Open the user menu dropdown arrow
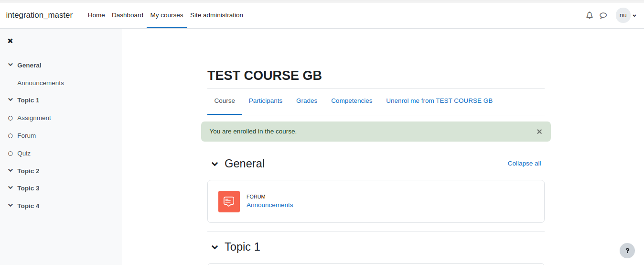The width and height of the screenshot is (644, 265). tap(634, 16)
